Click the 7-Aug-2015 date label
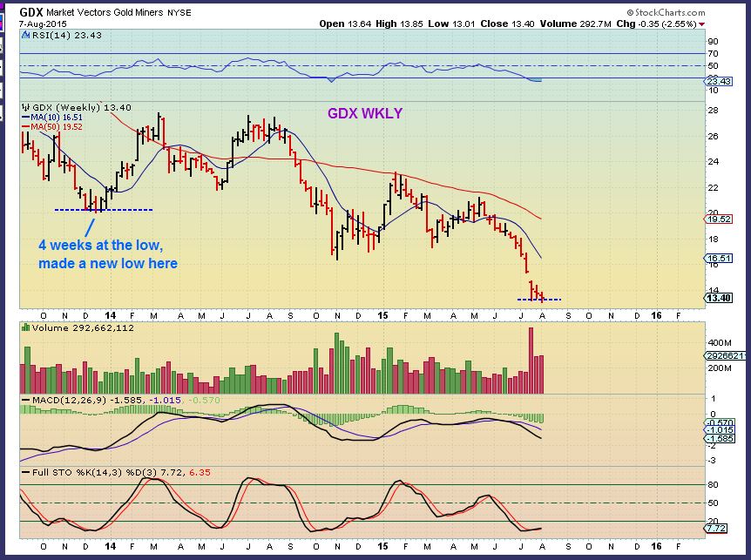This screenshot has height=560, width=751. coord(43,24)
